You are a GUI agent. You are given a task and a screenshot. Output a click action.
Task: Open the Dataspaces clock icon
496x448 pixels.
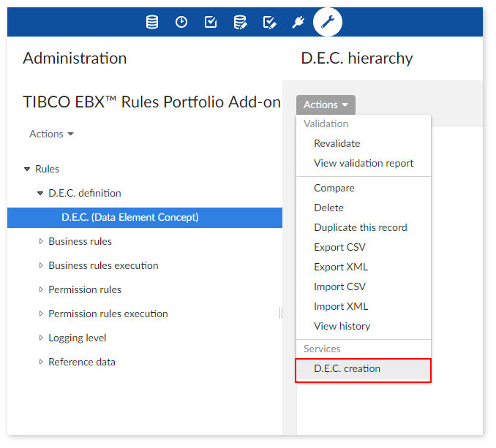(181, 22)
